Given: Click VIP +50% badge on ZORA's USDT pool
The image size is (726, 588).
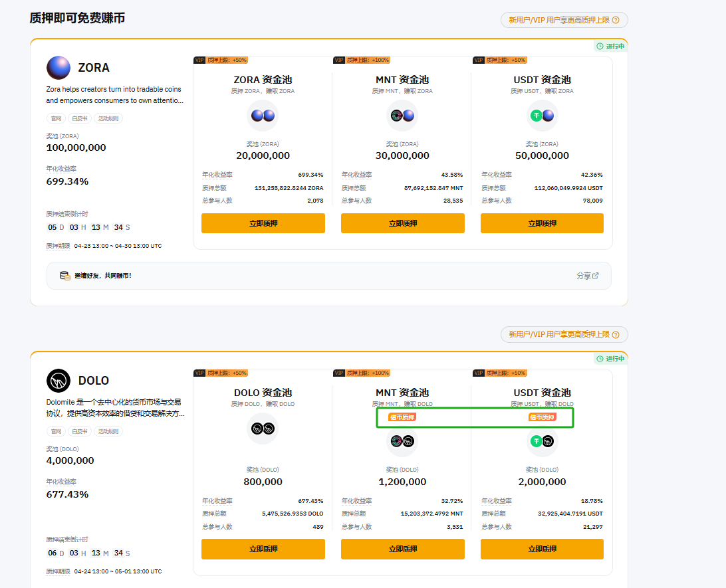Looking at the screenshot, I should 500,60.
